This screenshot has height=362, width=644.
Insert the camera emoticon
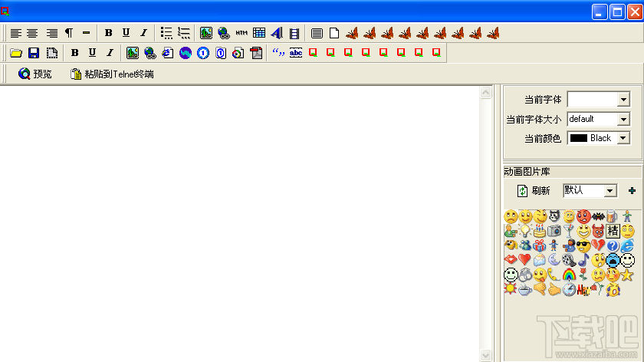tap(554, 231)
